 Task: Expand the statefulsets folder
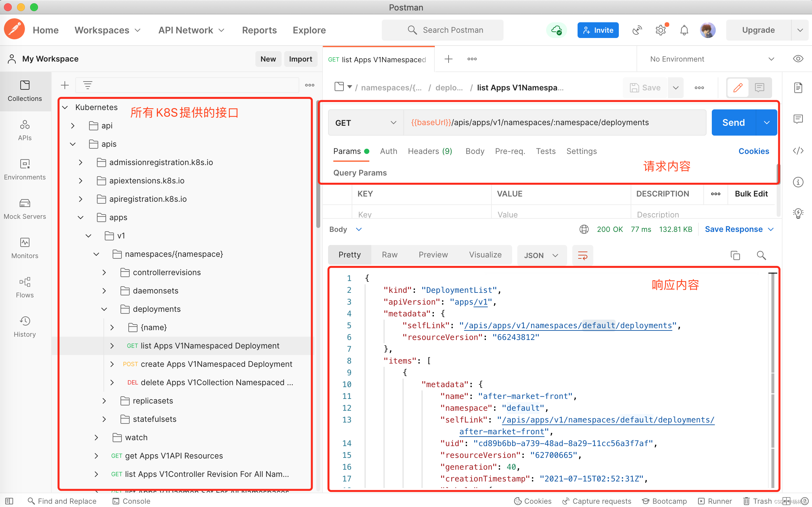click(x=104, y=419)
